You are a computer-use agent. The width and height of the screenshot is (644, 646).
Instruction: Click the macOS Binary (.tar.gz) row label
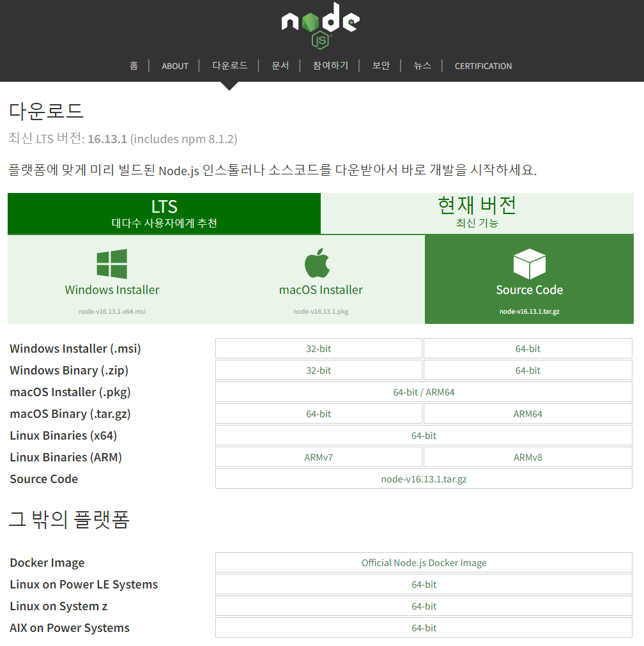[70, 413]
